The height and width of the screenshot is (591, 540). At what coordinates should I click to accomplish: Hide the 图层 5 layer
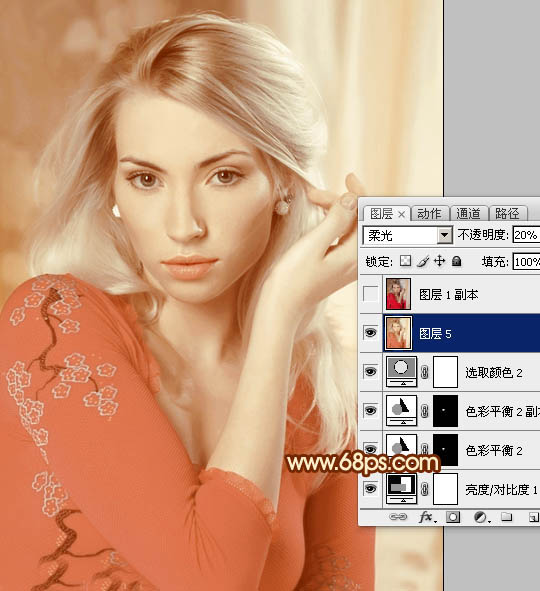370,333
